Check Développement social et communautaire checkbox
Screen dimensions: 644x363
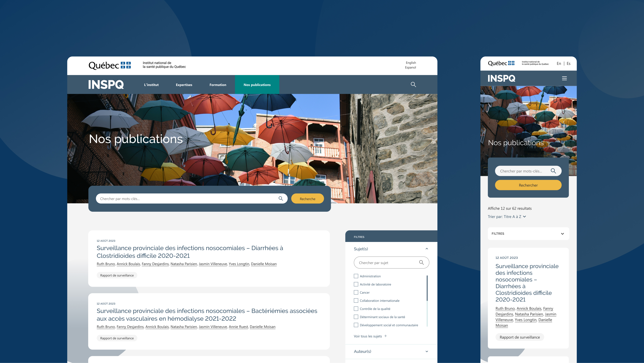tap(356, 325)
